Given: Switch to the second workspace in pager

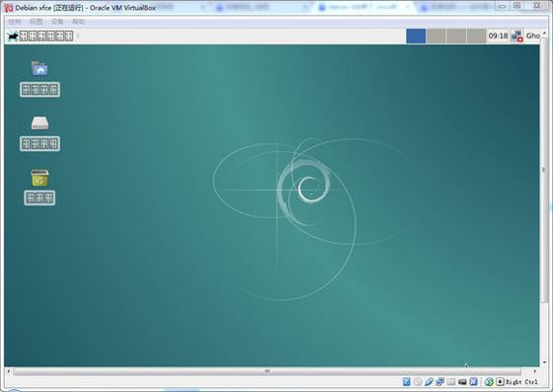Looking at the screenshot, I should 436,36.
